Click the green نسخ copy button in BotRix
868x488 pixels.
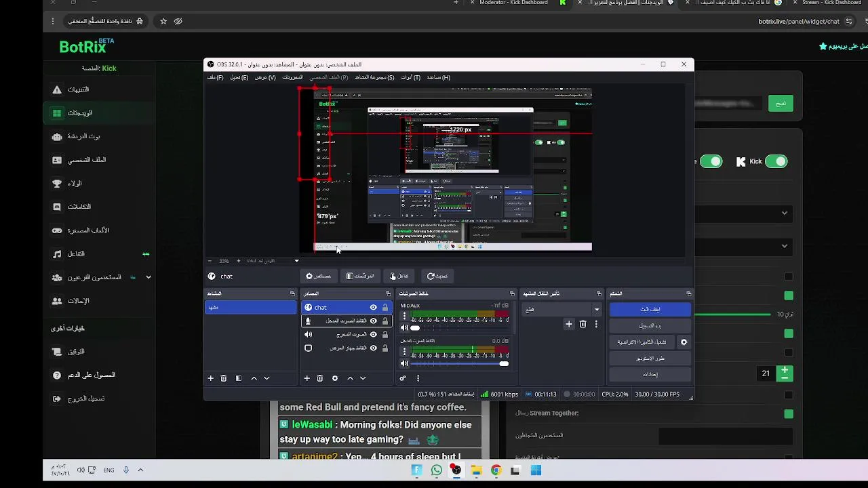pyautogui.click(x=781, y=103)
